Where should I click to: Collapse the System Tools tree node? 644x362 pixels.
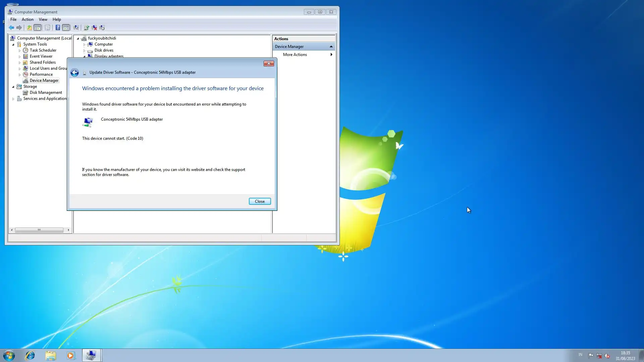click(x=13, y=44)
